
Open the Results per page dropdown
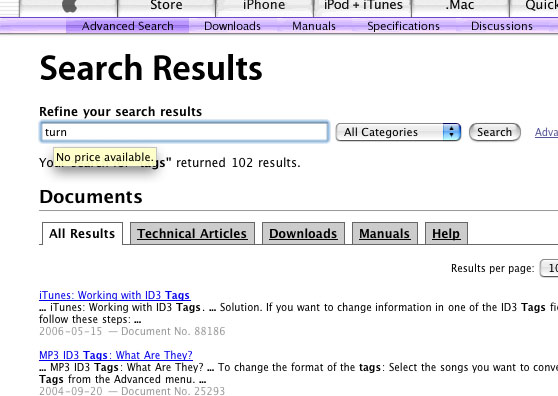click(x=549, y=268)
